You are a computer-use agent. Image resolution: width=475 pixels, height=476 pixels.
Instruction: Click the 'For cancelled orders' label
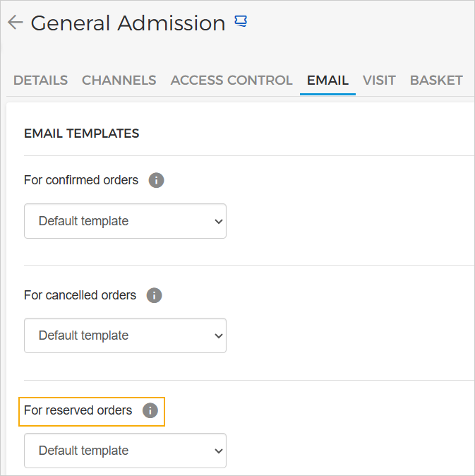coord(80,295)
